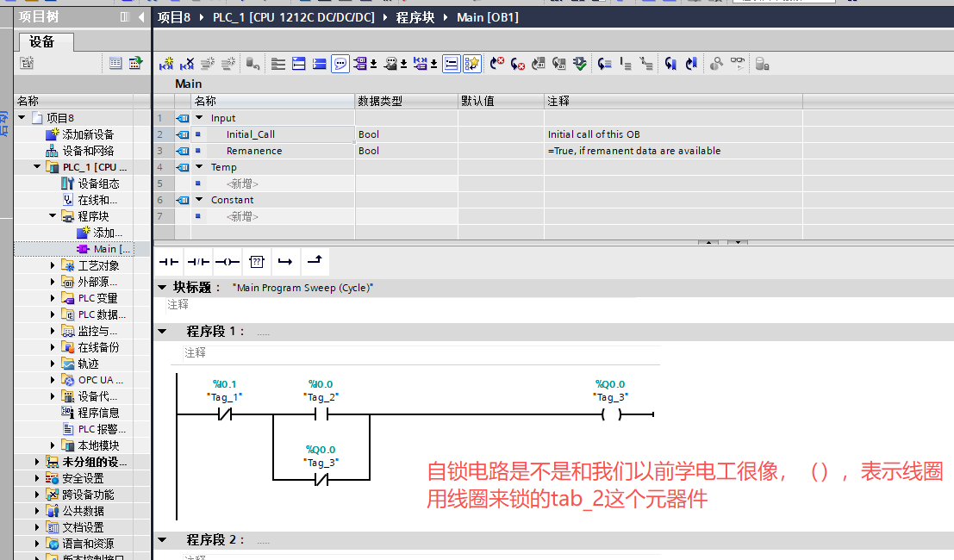Click the project tree settings icon at left
The width and height of the screenshot is (954, 560).
27,63
